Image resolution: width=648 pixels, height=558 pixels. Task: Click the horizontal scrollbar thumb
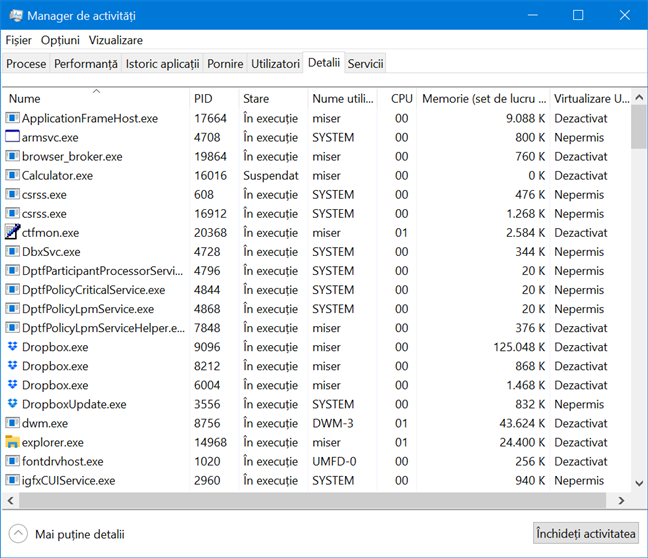click(312, 501)
